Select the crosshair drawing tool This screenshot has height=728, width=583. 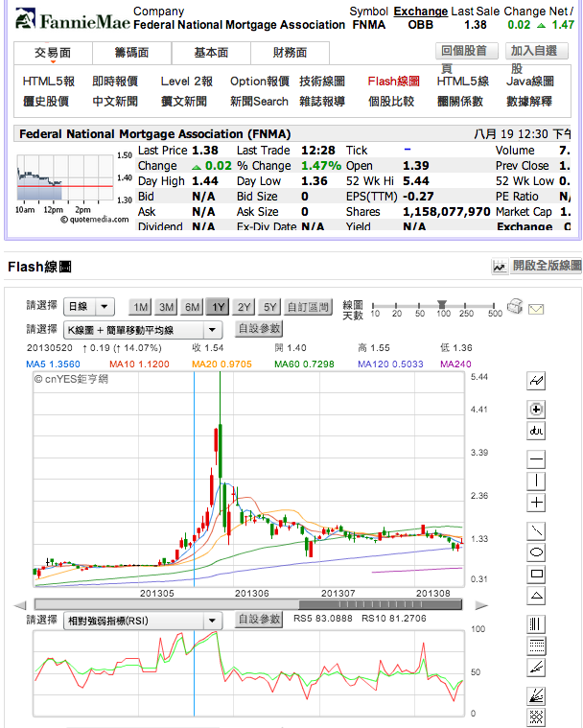[x=536, y=503]
